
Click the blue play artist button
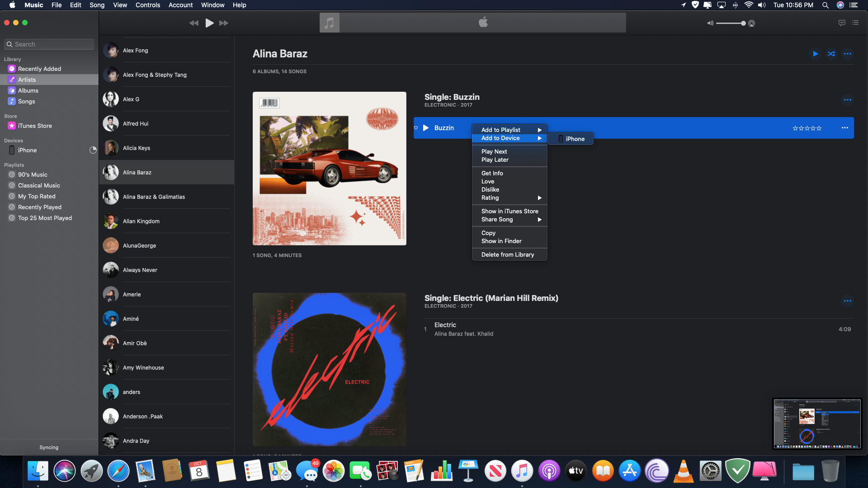(815, 54)
